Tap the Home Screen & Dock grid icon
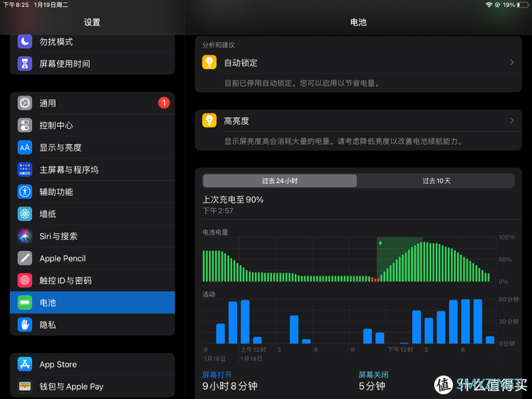This screenshot has height=399, width=532. pos(25,169)
